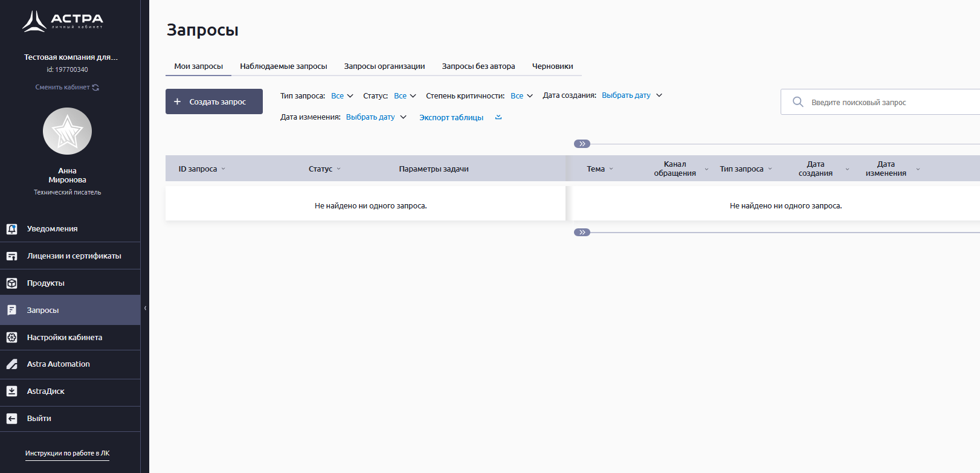This screenshot has height=473, width=980.
Task: Expand the Статус filter dropdown
Action: [405, 96]
